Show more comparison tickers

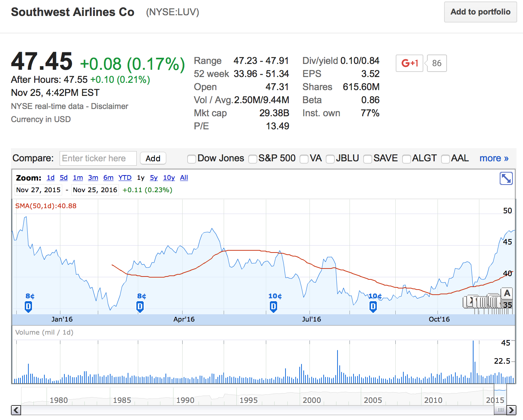click(x=494, y=158)
